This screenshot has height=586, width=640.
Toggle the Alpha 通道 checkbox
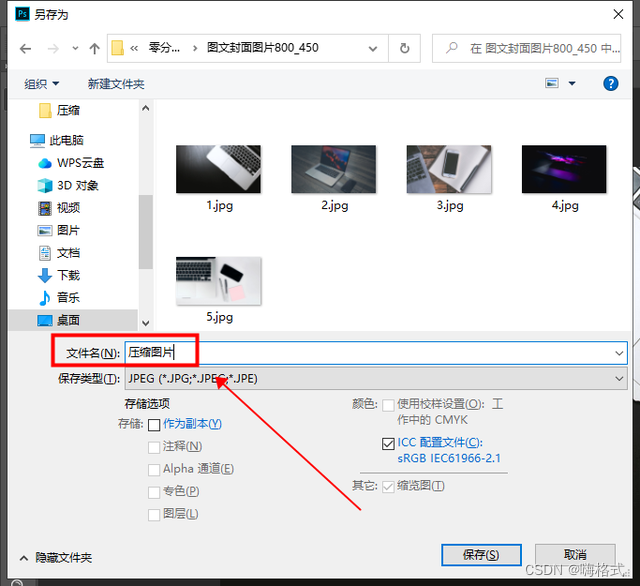click(x=154, y=470)
